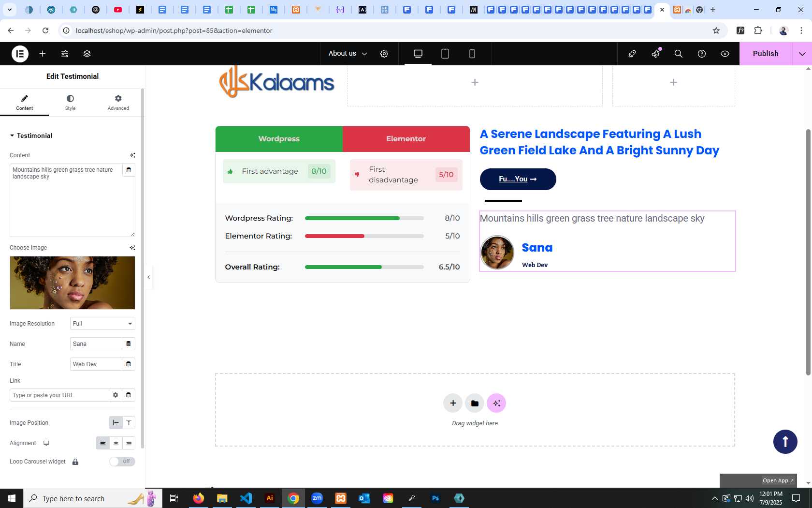812x508 pixels.
Task: Collapse the Testimonial section
Action: point(31,135)
